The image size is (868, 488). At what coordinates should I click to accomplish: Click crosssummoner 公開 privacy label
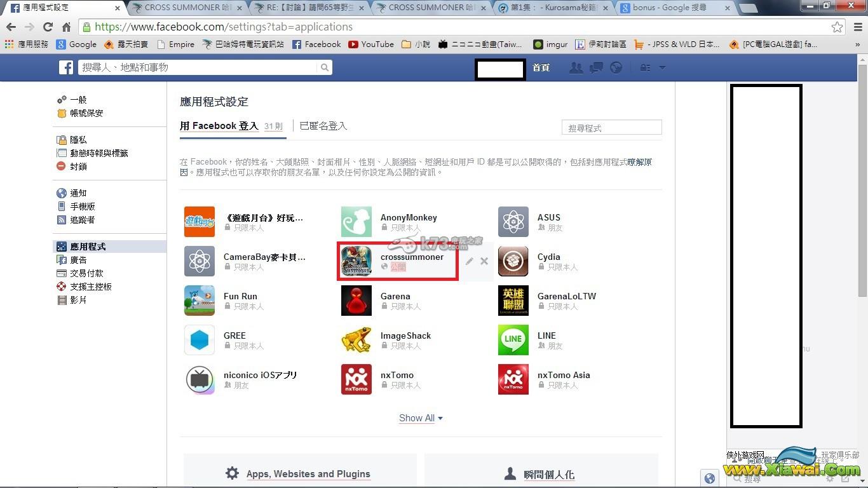click(x=398, y=267)
